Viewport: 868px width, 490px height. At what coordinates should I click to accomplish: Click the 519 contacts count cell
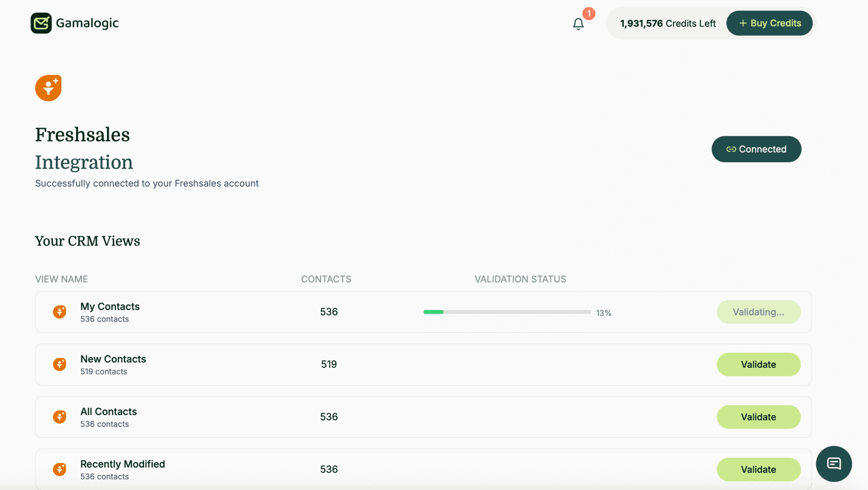tap(329, 364)
